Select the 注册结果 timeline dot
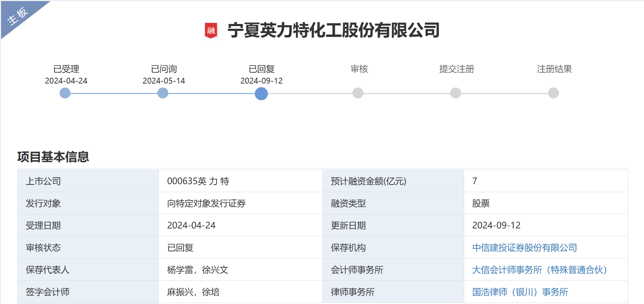644x304 pixels. click(x=554, y=93)
